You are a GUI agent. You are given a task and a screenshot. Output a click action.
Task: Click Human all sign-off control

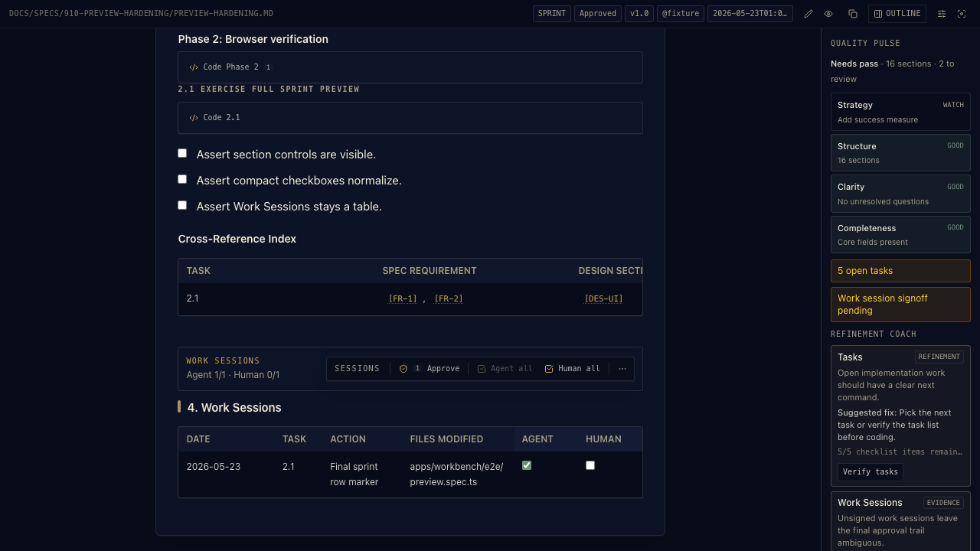[x=572, y=369]
